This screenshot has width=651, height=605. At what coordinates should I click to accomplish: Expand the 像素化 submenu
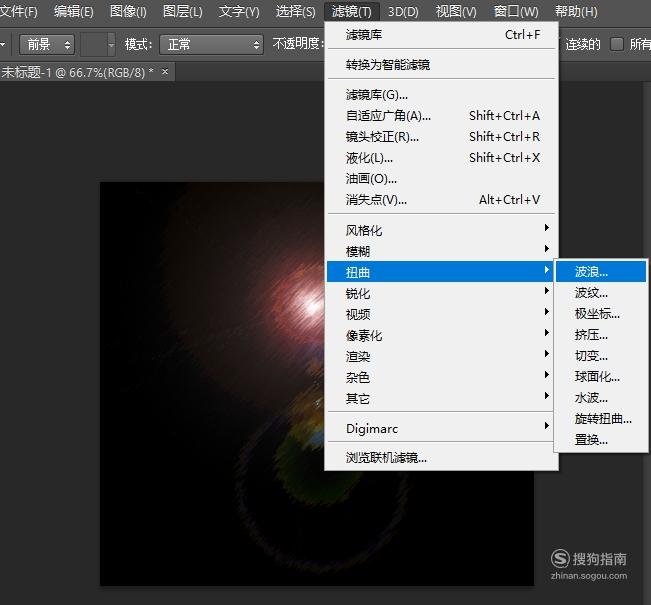click(442, 335)
